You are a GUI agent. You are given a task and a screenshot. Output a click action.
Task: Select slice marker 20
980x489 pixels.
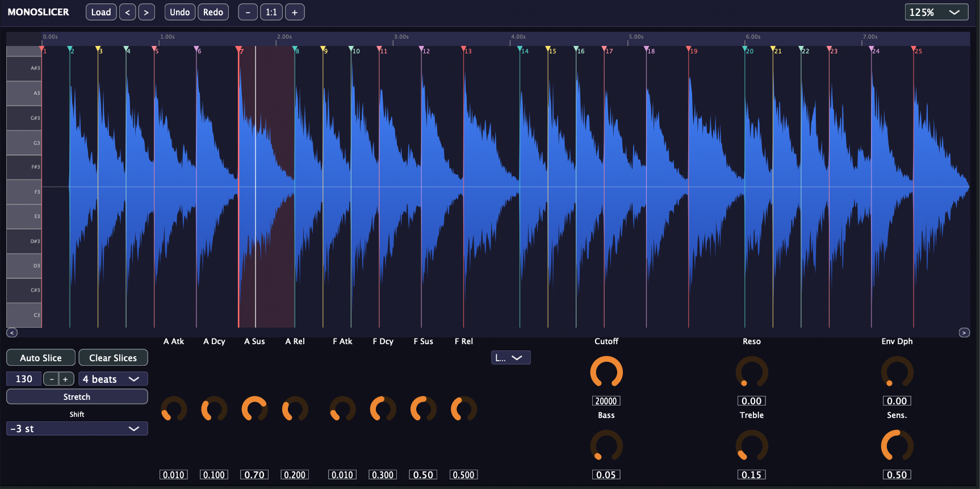pos(745,49)
